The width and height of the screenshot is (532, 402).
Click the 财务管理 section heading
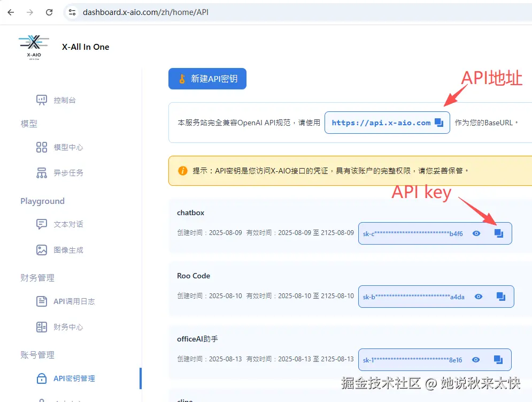tap(37, 278)
